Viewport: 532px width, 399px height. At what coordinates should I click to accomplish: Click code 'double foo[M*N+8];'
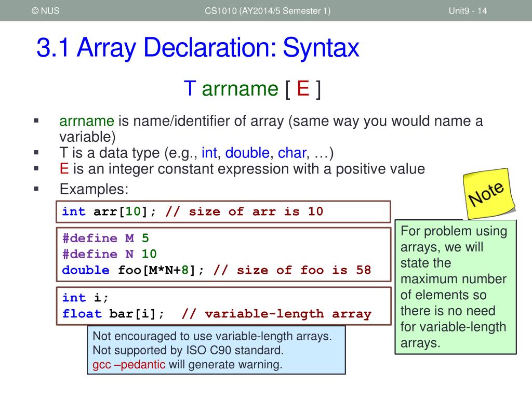[x=133, y=270]
